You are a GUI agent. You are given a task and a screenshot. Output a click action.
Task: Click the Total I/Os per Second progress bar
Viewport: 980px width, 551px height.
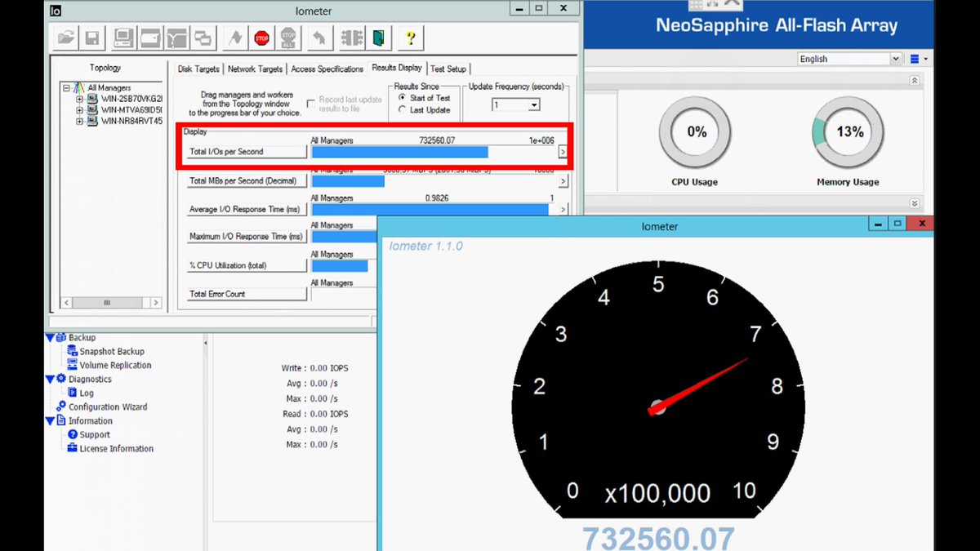pyautogui.click(x=433, y=152)
